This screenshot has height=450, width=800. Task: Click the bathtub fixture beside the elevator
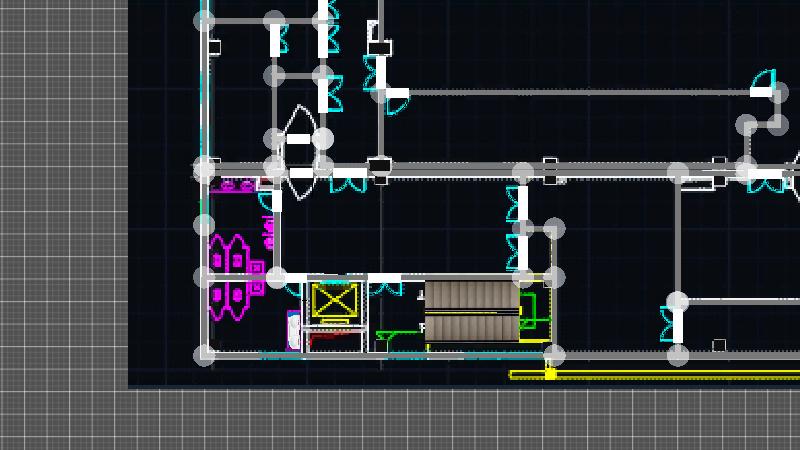(293, 331)
